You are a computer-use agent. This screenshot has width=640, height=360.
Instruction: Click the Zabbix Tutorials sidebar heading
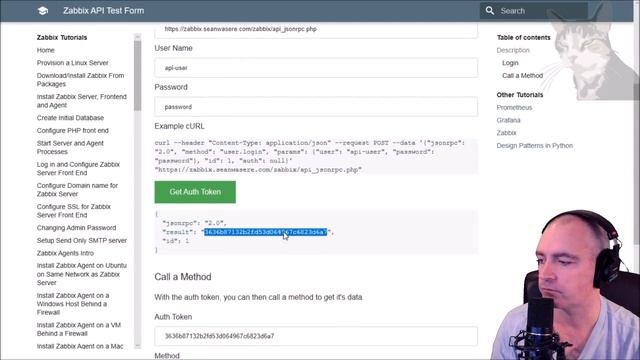tap(62, 38)
